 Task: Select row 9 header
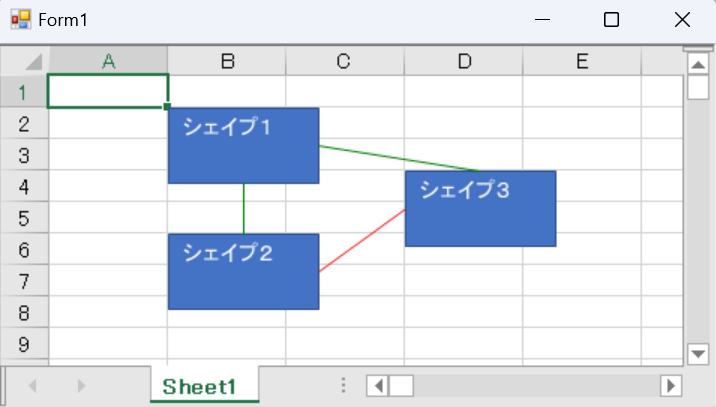[25, 344]
